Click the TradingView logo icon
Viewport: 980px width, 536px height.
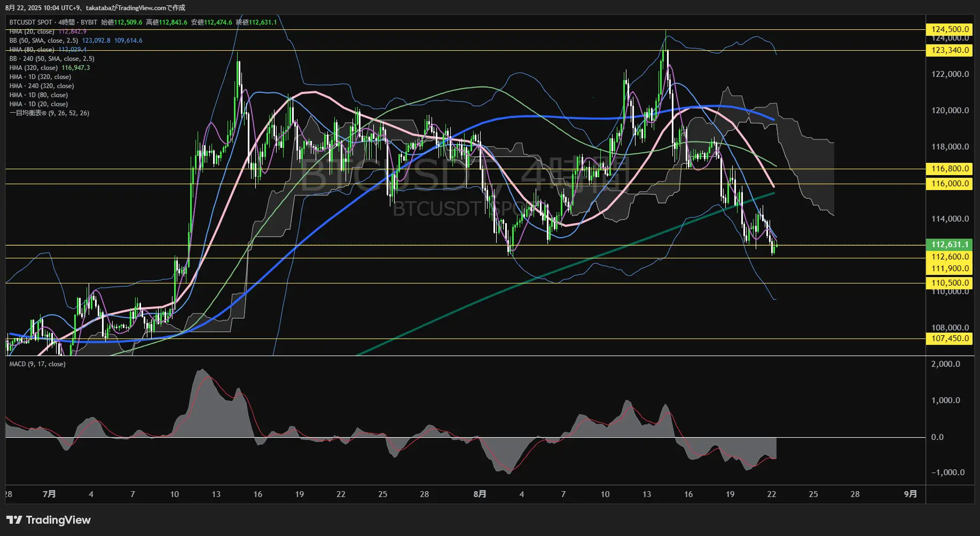(14, 520)
